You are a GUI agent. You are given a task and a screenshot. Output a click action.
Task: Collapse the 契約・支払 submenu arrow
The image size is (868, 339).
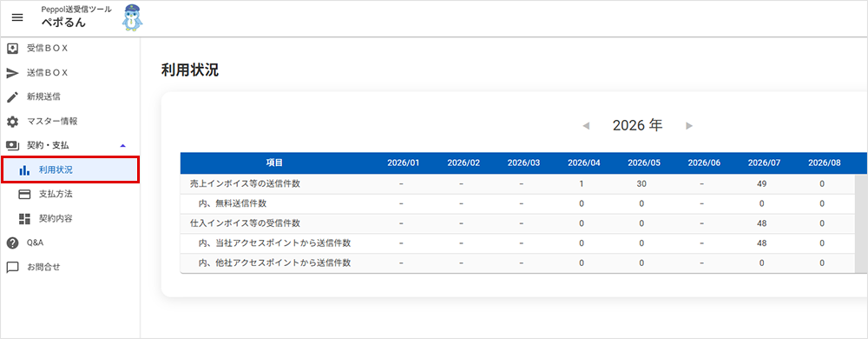point(123,145)
